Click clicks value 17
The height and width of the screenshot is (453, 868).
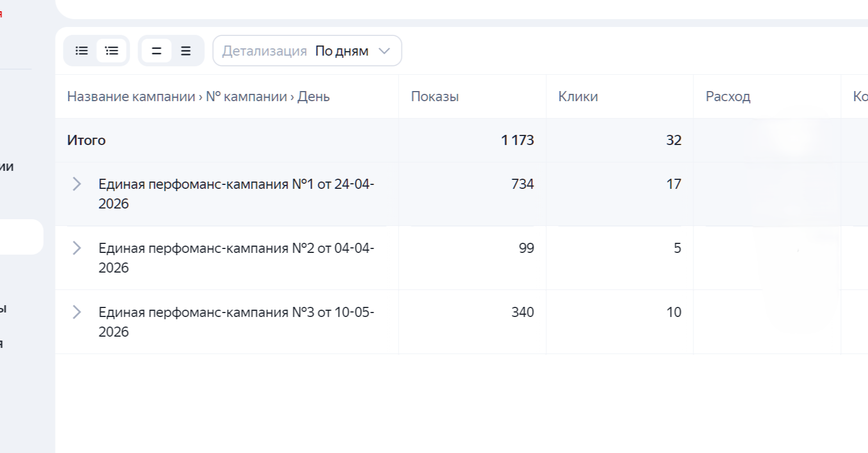click(x=674, y=184)
